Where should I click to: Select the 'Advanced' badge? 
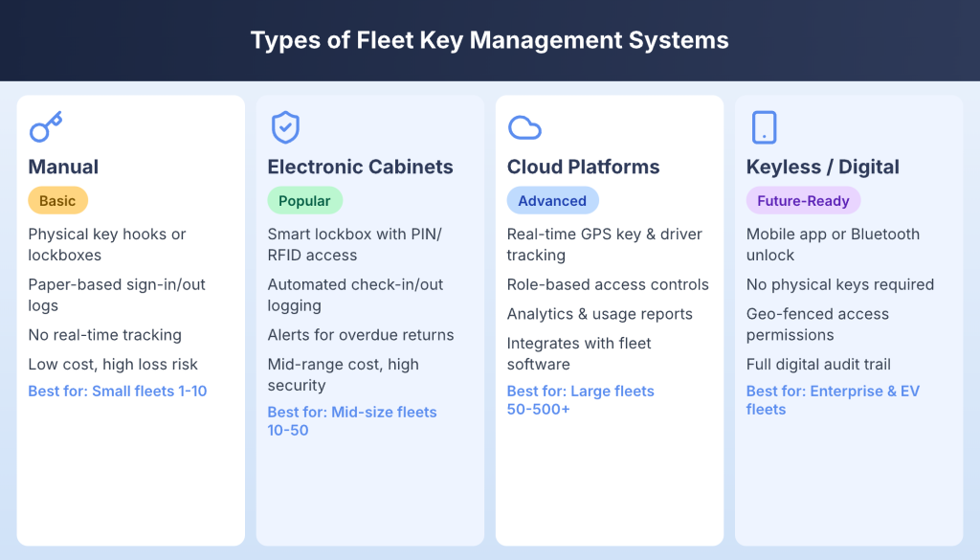tap(552, 201)
